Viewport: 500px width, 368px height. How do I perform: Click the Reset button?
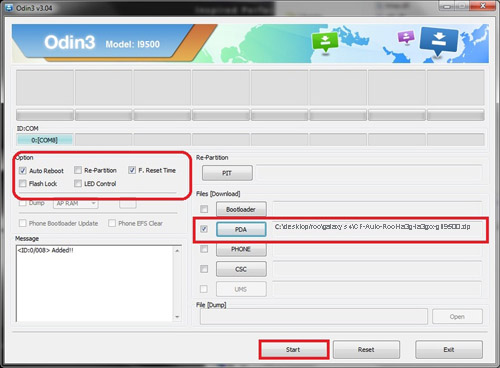coord(366,349)
